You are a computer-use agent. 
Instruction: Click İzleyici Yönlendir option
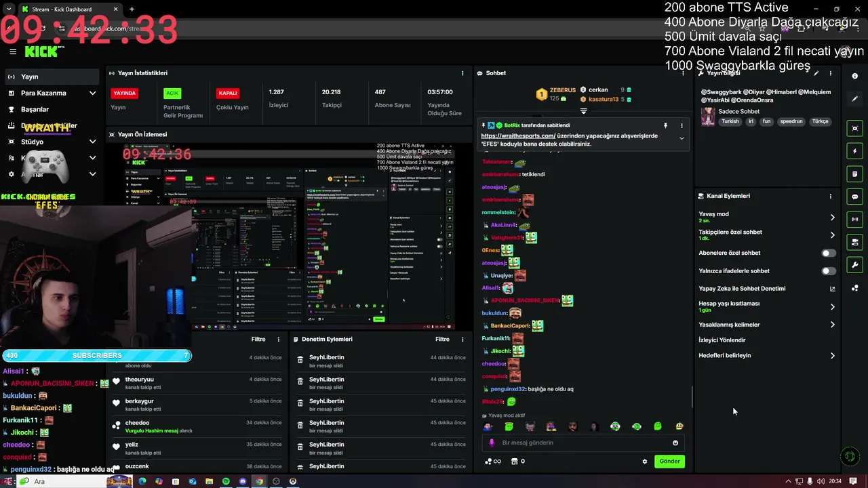[x=722, y=340]
